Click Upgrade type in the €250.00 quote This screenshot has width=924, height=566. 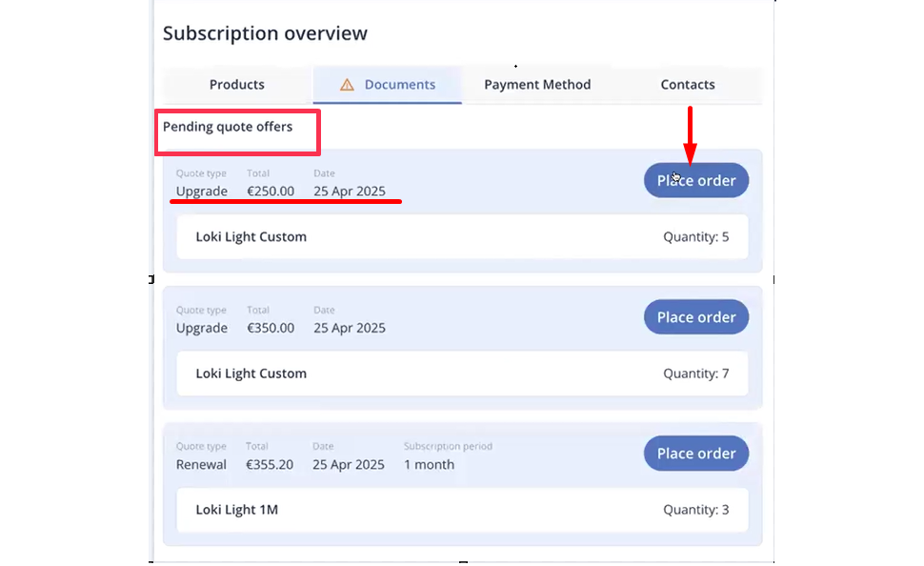pyautogui.click(x=202, y=191)
